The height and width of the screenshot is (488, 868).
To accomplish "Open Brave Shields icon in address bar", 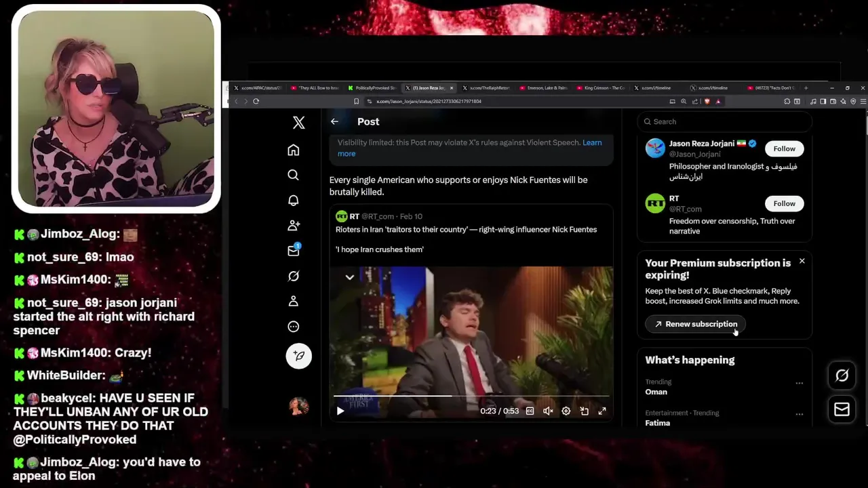I will pyautogui.click(x=707, y=101).
